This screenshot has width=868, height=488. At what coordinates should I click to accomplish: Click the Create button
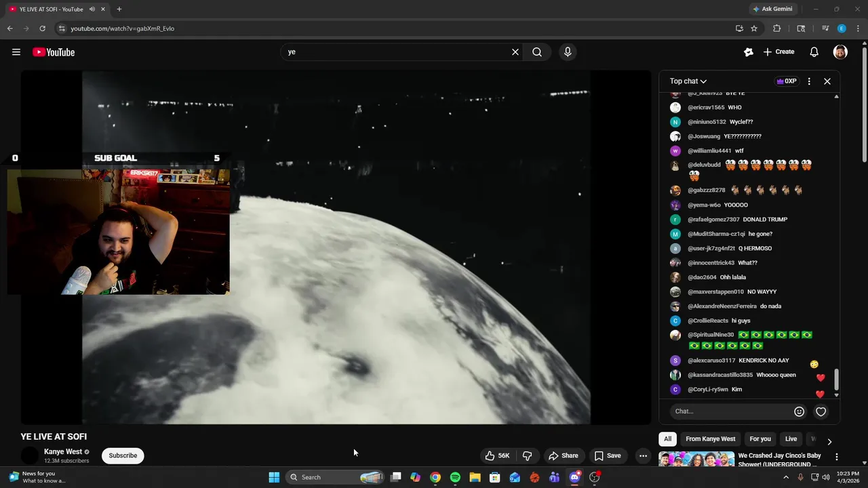tap(778, 52)
